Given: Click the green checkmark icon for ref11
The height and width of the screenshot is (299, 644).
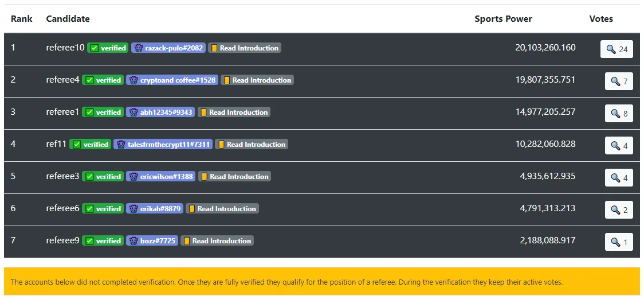Looking at the screenshot, I should pos(77,145).
